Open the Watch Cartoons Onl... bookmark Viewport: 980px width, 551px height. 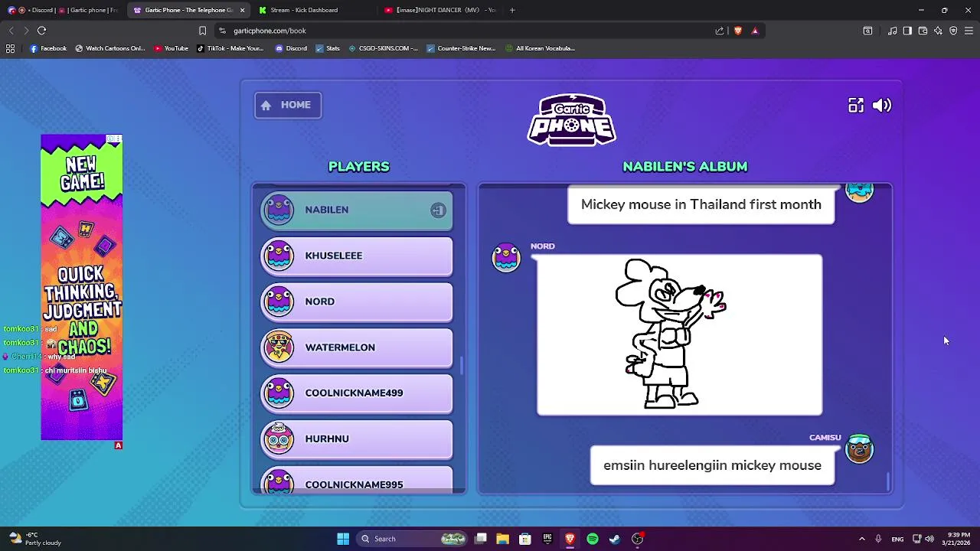point(109,48)
